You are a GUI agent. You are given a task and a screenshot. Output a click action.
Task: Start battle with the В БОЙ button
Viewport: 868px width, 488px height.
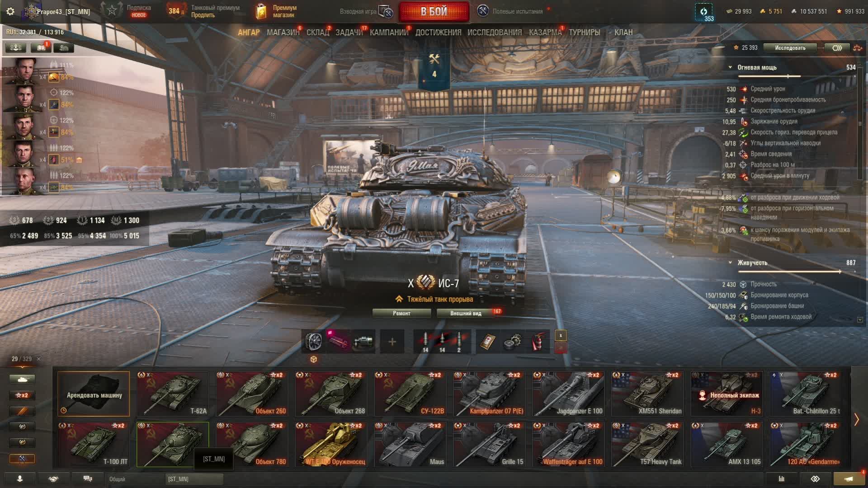coord(434,12)
